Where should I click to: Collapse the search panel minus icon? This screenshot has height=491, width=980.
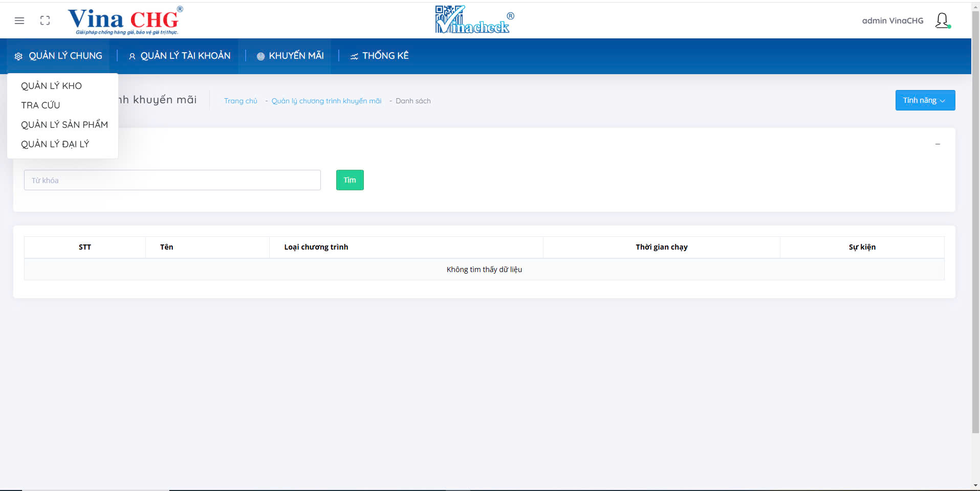[938, 144]
